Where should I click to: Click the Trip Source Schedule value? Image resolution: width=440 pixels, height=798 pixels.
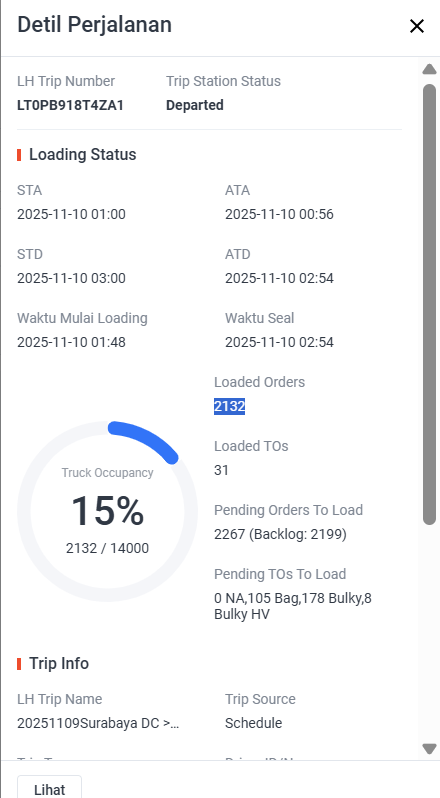click(253, 723)
